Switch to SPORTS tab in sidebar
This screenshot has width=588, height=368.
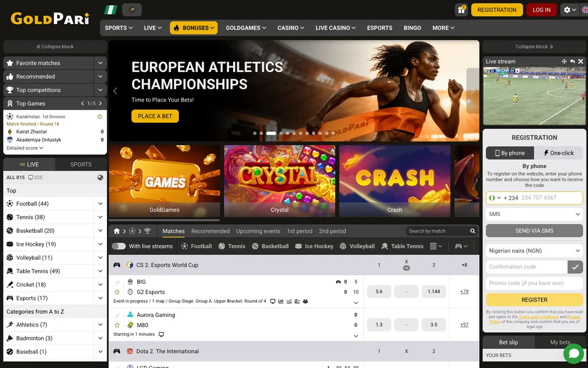(x=81, y=164)
